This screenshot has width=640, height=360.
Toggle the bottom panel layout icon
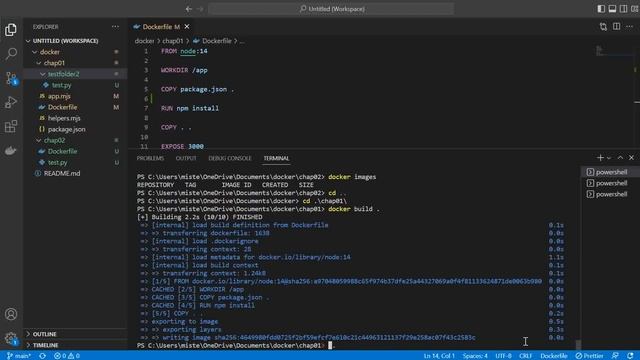coord(612,9)
